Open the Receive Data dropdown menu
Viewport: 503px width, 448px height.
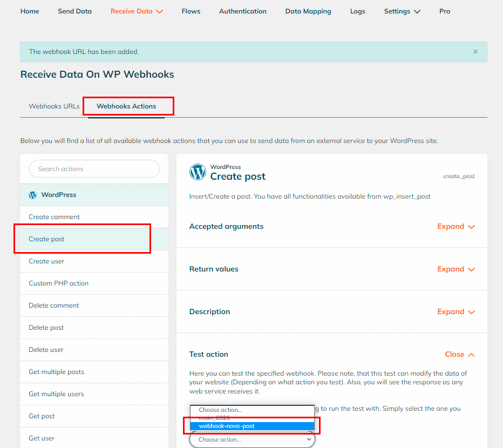[137, 11]
